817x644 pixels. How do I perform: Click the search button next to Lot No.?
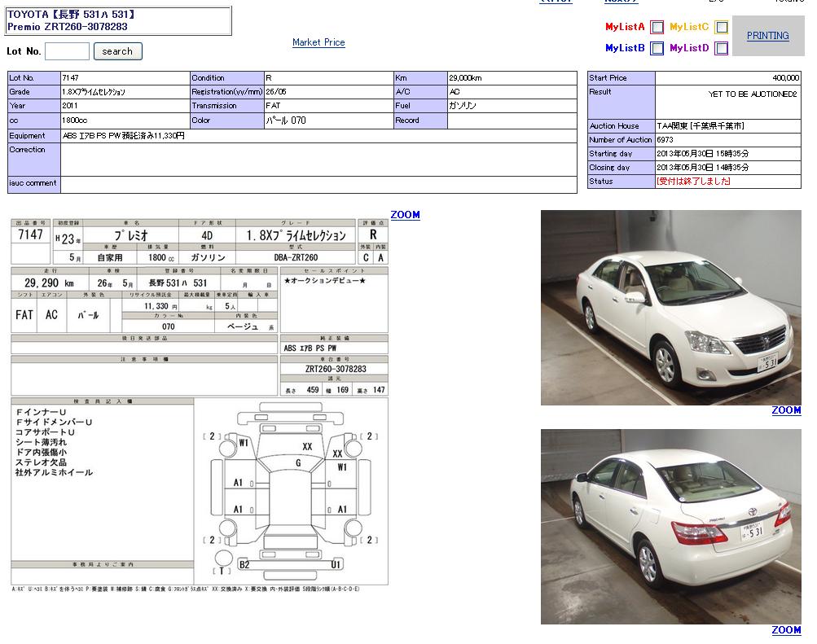(117, 51)
